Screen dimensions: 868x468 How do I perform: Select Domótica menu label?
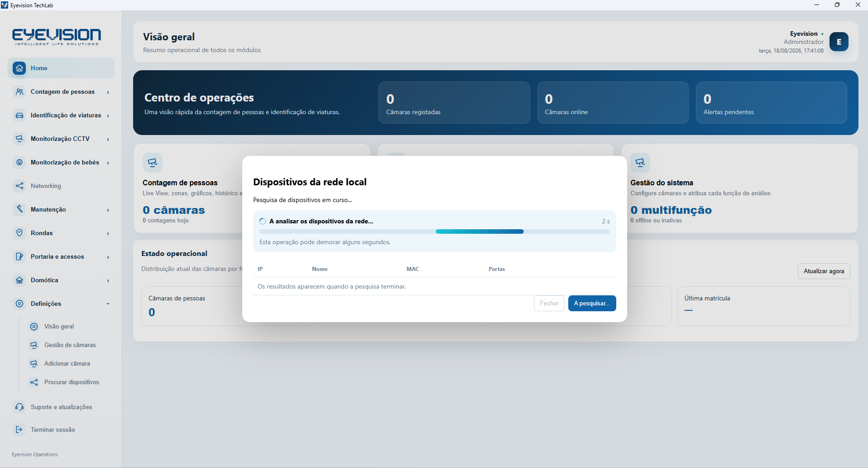[44, 280]
